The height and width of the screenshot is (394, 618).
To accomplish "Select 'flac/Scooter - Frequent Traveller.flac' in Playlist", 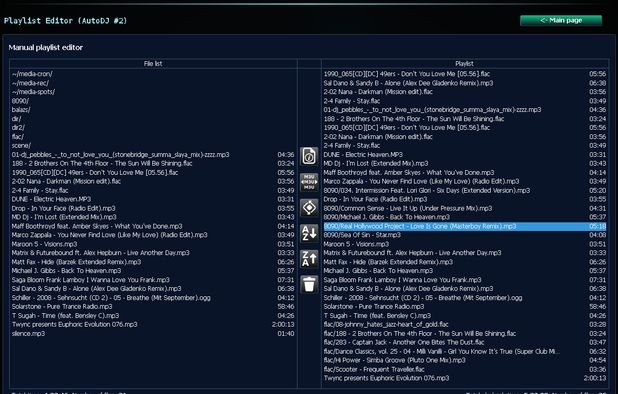I will (x=465, y=370).
